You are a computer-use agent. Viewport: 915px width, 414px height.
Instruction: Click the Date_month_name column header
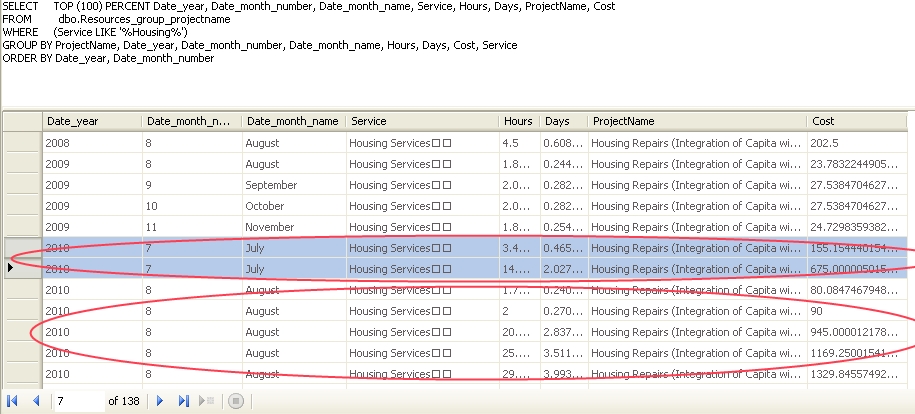coord(292,121)
